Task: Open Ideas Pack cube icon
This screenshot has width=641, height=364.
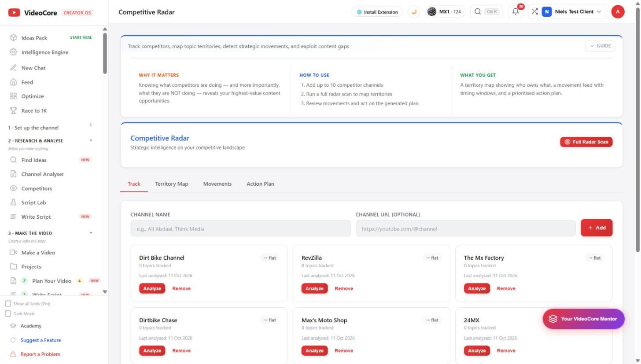Action: [x=13, y=38]
